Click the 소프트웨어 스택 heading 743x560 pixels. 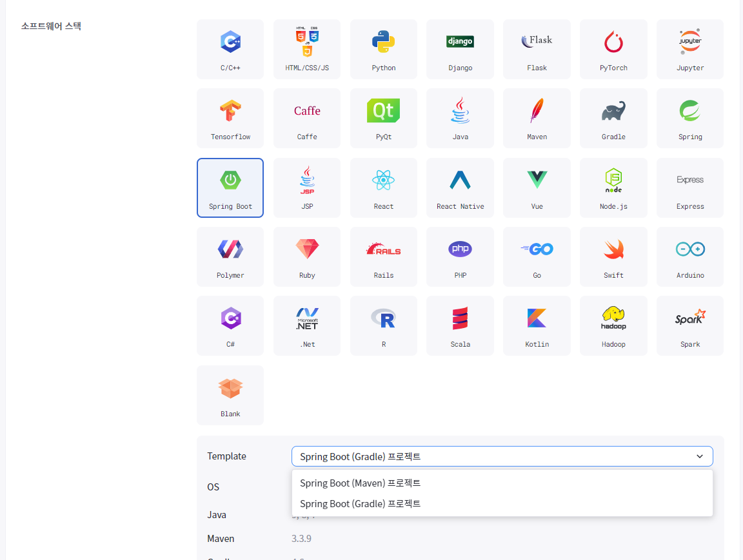(x=51, y=26)
